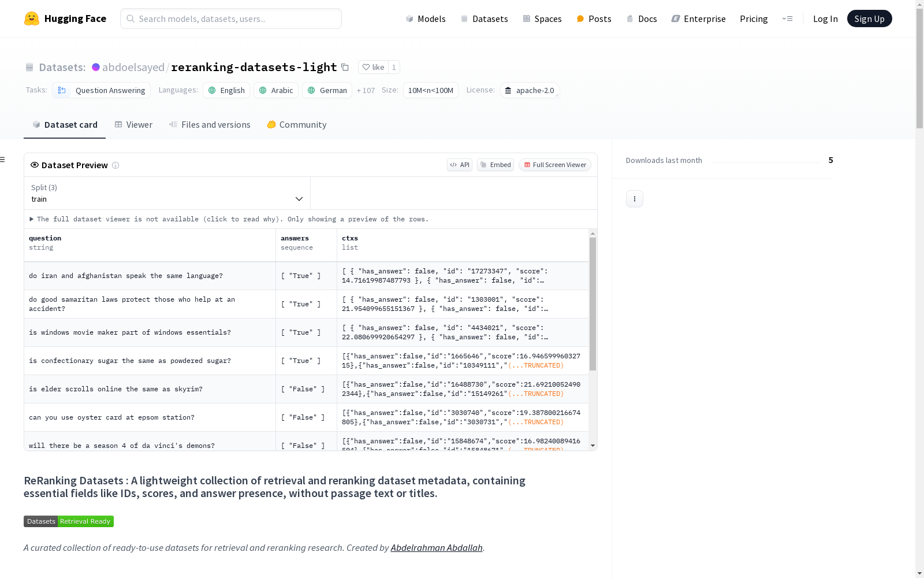Select the German language tag
The height and width of the screenshot is (578, 924).
[327, 90]
